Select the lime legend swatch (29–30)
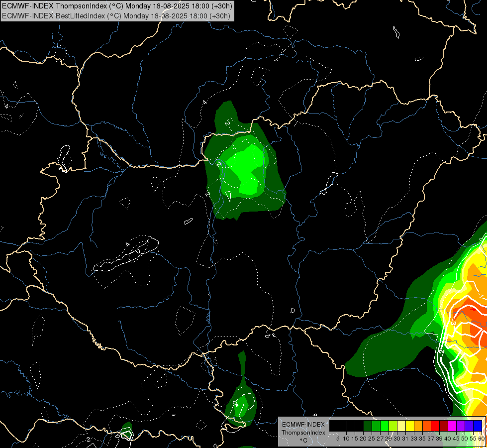487x448 pixels. click(393, 426)
